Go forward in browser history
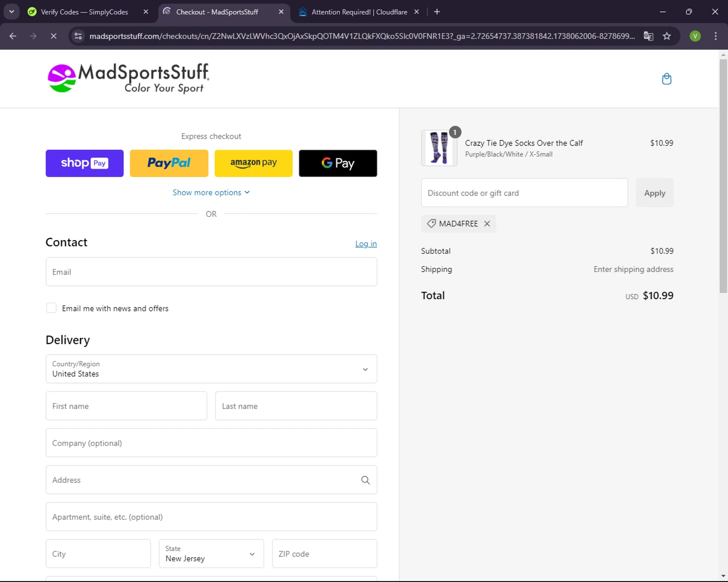Image resolution: width=728 pixels, height=582 pixels. point(33,36)
